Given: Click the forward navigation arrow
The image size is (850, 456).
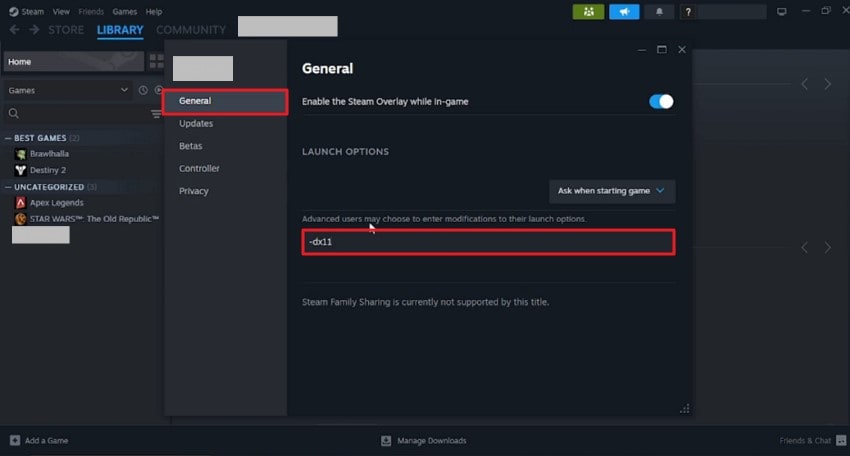Looking at the screenshot, I should coord(34,30).
